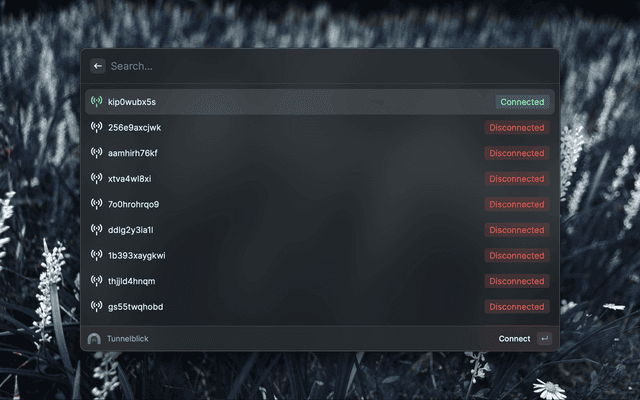Image resolution: width=640 pixels, height=400 pixels.
Task: Click the antenna icon beside 7o0hrohrqo9
Action: pyautogui.click(x=96, y=204)
